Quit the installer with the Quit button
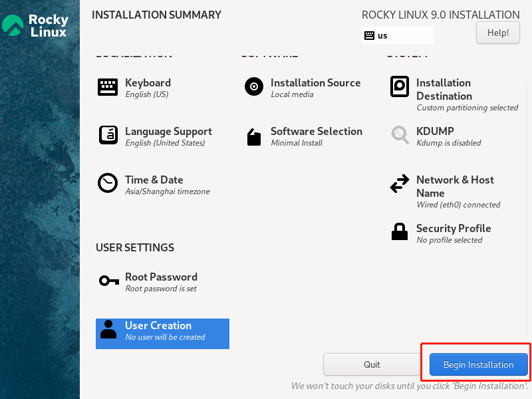Viewport: 532px width, 399px height. click(372, 364)
